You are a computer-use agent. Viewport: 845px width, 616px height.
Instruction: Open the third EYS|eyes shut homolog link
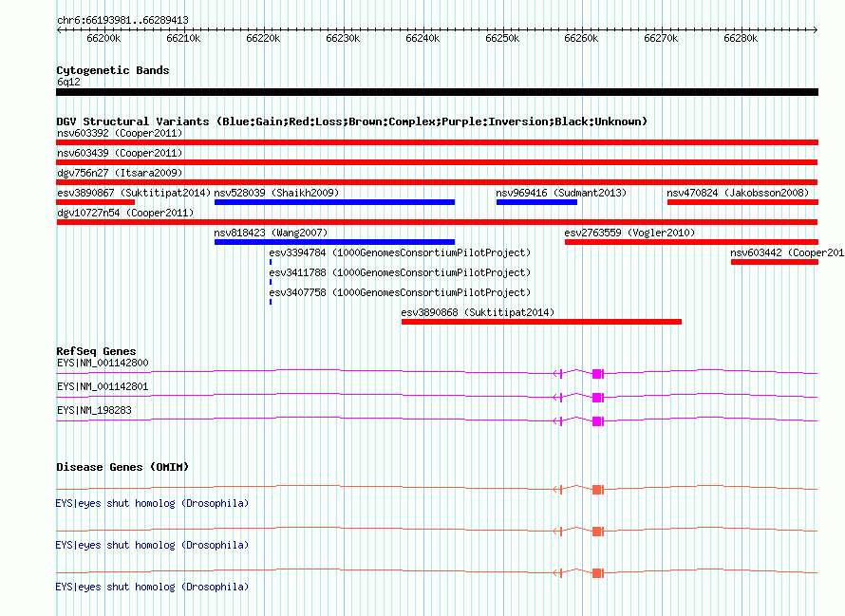pyautogui.click(x=152, y=587)
